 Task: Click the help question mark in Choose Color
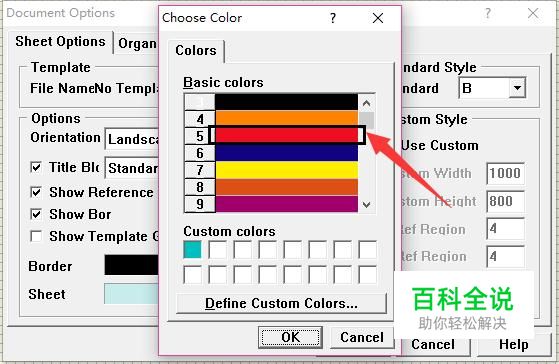333,18
